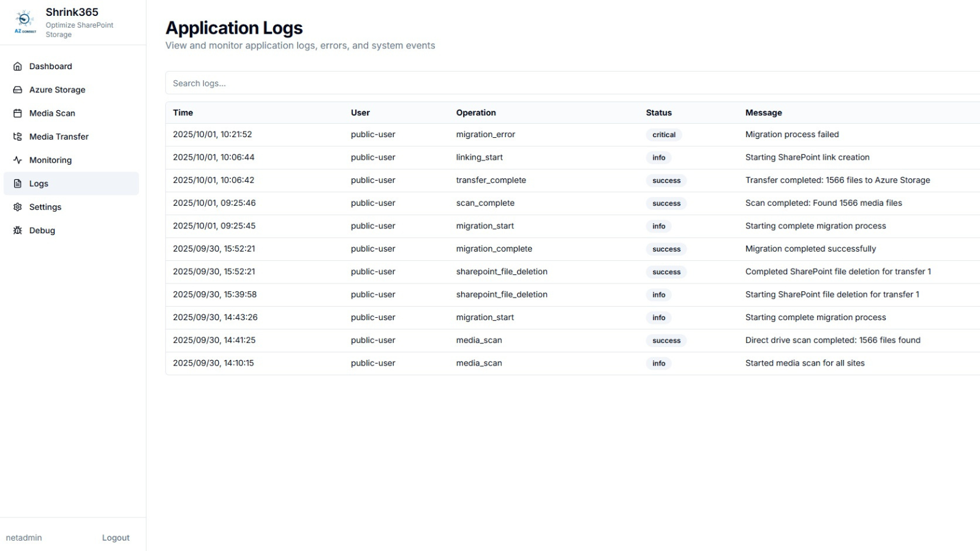Click the Status column header

(658, 113)
